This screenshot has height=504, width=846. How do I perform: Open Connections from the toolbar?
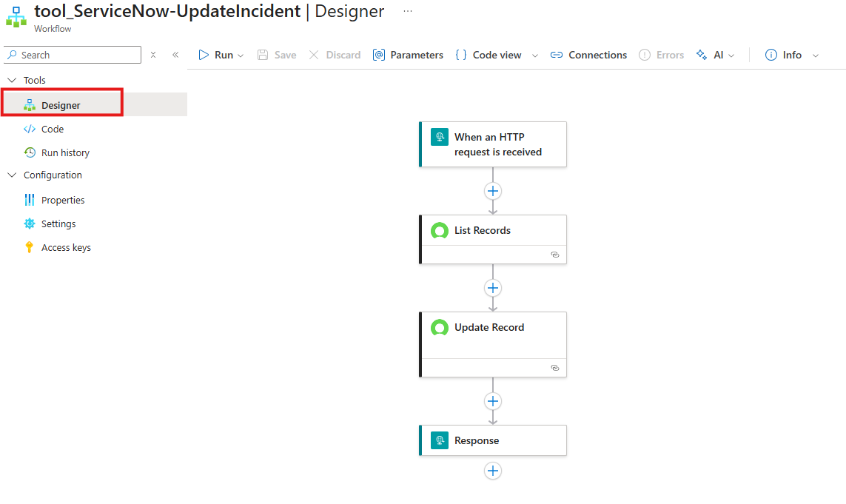(x=588, y=54)
